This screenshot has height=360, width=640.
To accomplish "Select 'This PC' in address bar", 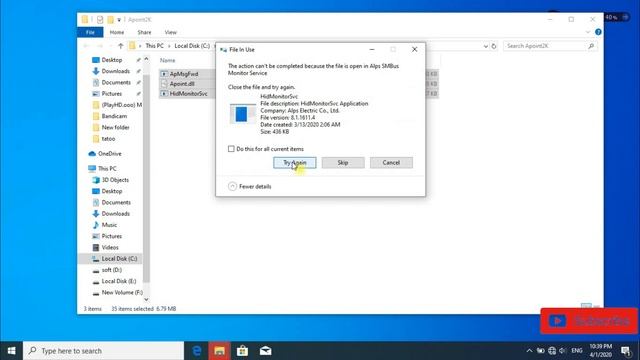I will 154,46.
